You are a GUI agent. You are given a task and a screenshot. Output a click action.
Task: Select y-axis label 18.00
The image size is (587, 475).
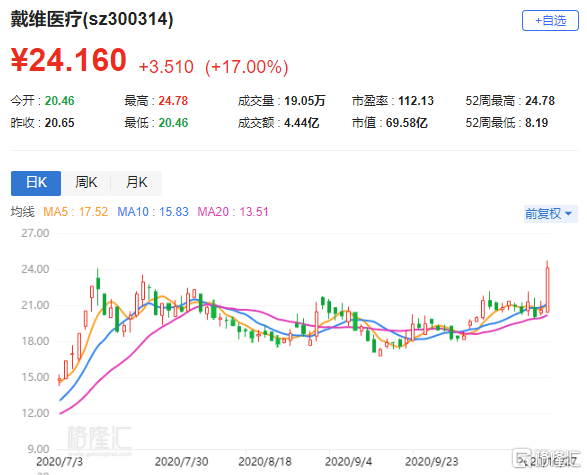tap(35, 341)
